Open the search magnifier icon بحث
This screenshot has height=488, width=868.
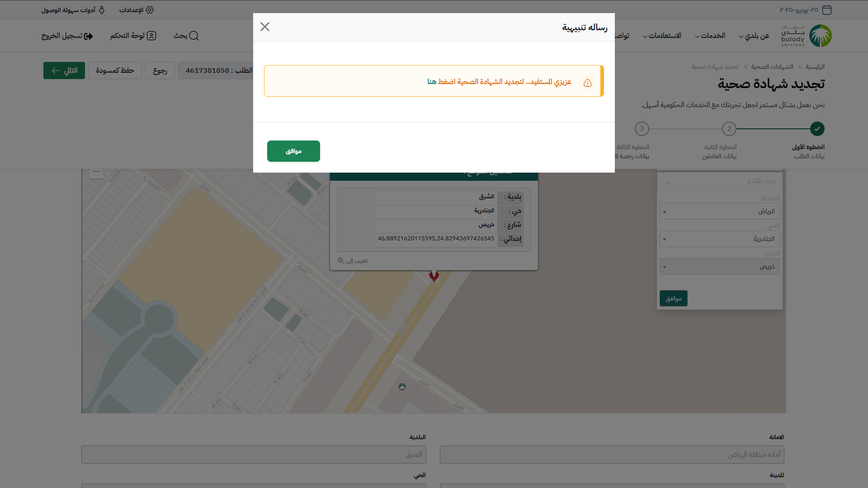coord(193,36)
